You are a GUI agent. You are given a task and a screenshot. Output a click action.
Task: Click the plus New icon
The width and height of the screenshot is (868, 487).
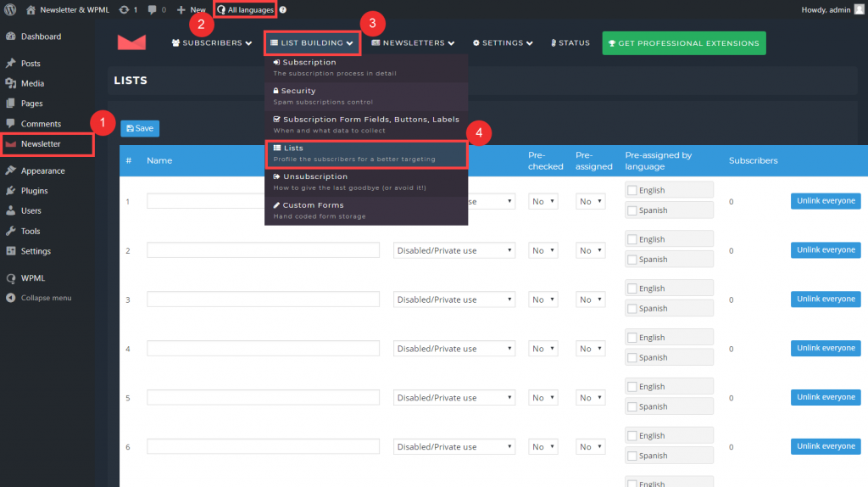click(x=181, y=9)
